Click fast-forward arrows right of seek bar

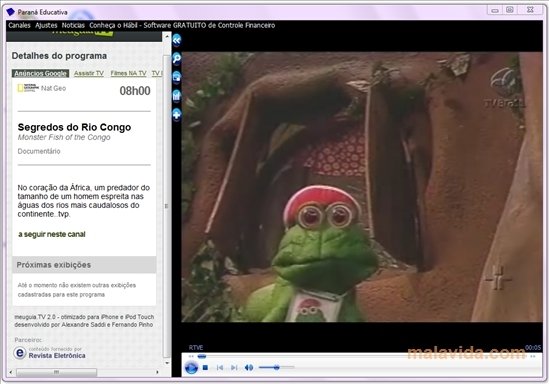point(533,356)
